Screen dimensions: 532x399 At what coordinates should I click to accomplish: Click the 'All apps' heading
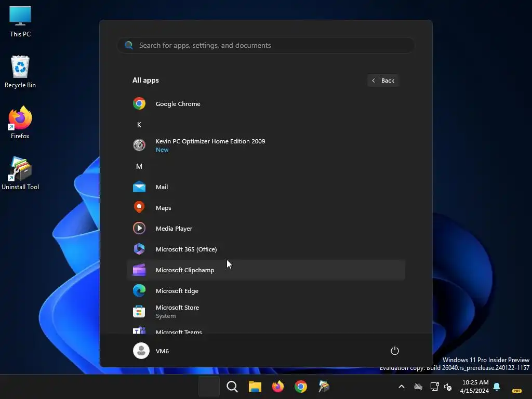pos(145,81)
